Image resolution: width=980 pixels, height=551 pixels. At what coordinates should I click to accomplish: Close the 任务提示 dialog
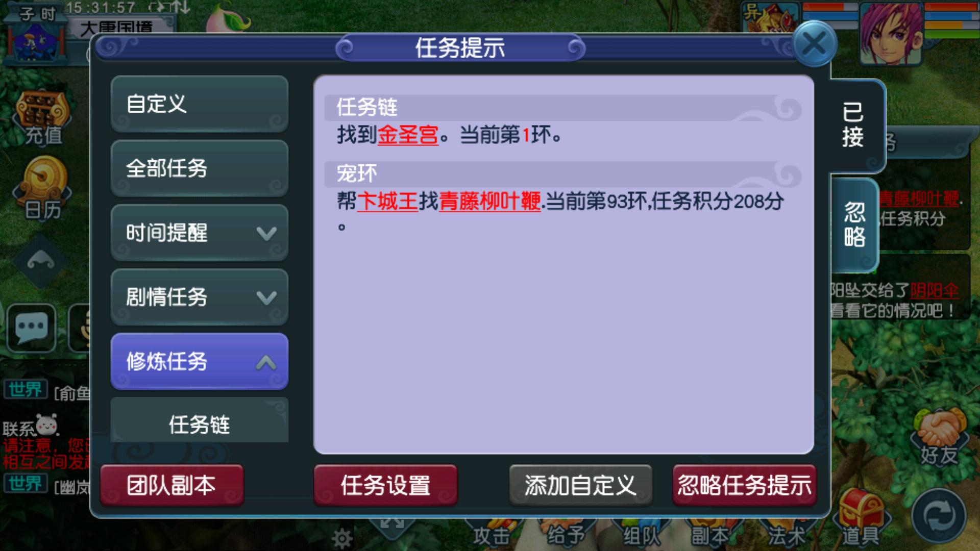814,44
